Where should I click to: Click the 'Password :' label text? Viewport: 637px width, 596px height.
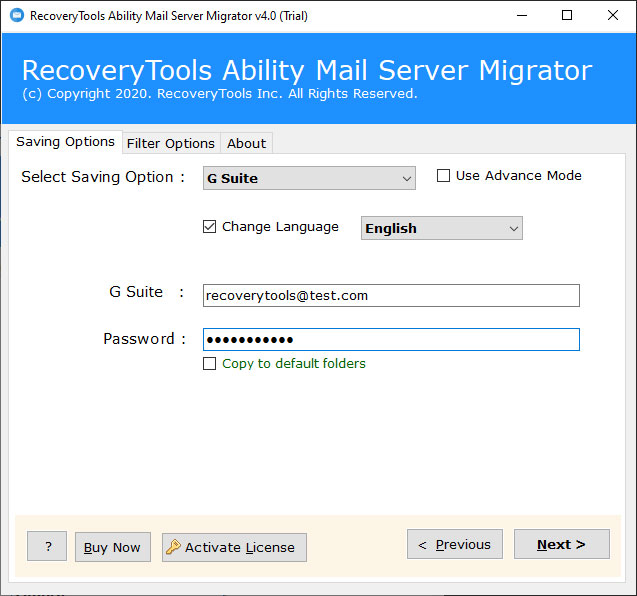pyautogui.click(x=145, y=338)
